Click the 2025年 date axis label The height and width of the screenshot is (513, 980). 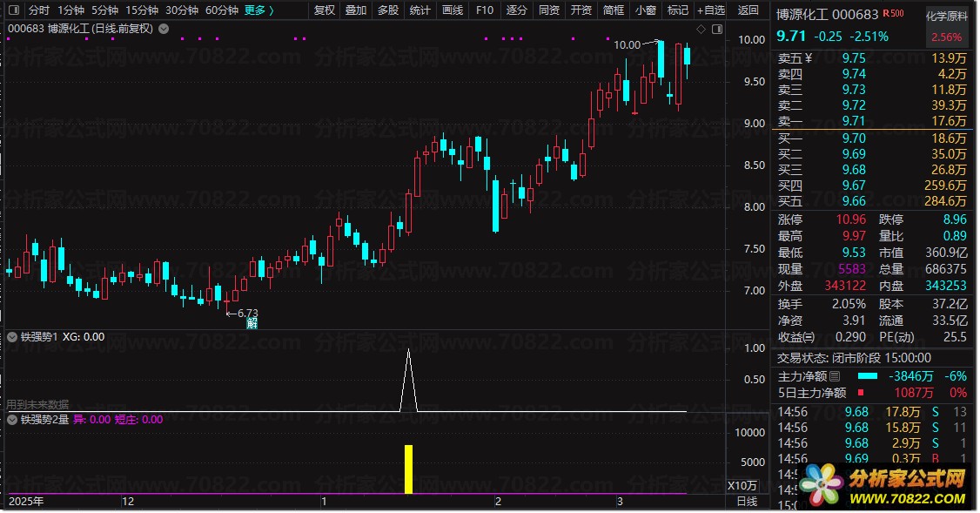[26, 501]
